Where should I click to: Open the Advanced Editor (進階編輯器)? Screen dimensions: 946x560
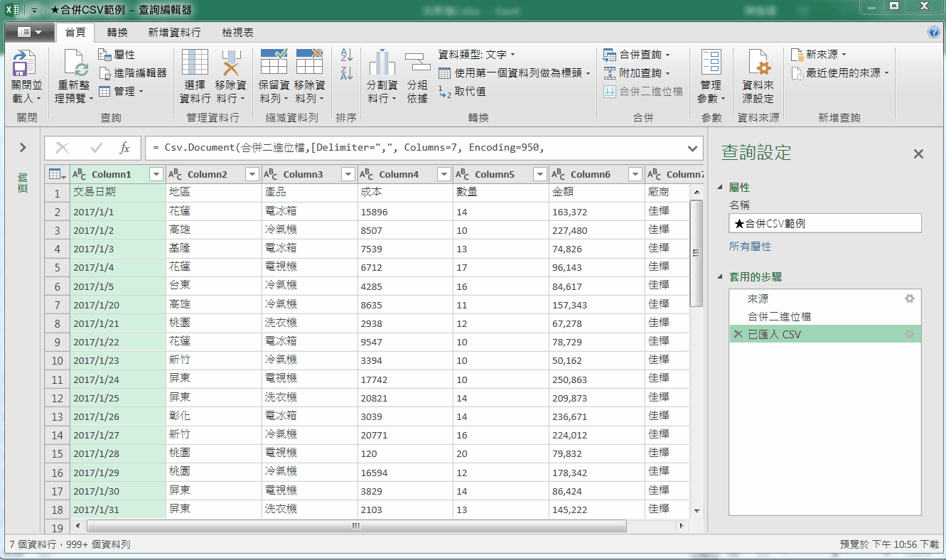pos(133,73)
